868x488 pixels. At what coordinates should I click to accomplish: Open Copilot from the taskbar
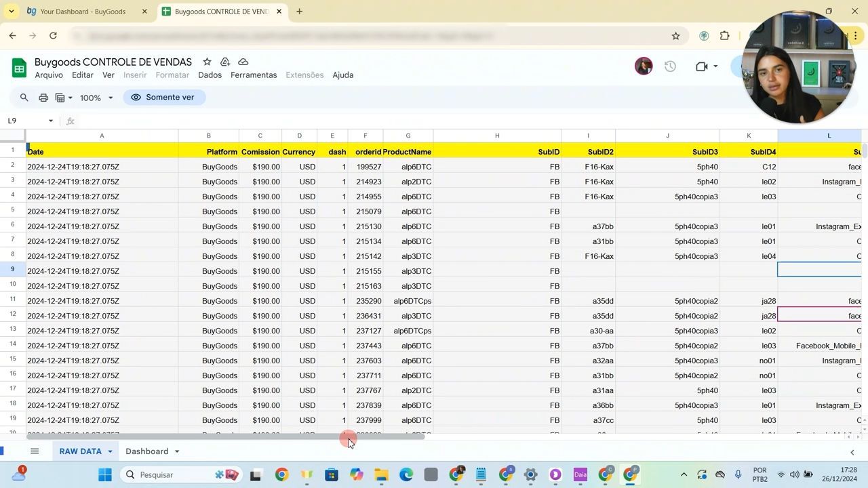click(x=356, y=474)
